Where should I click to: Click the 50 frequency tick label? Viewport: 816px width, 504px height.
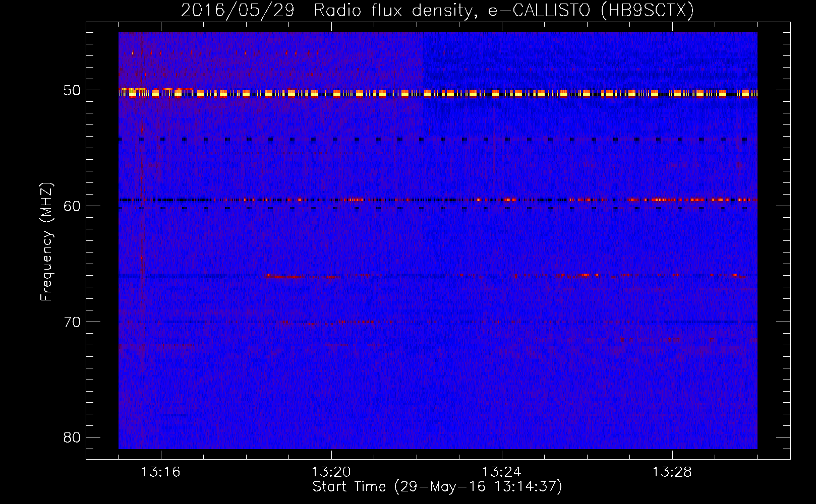pyautogui.click(x=72, y=90)
